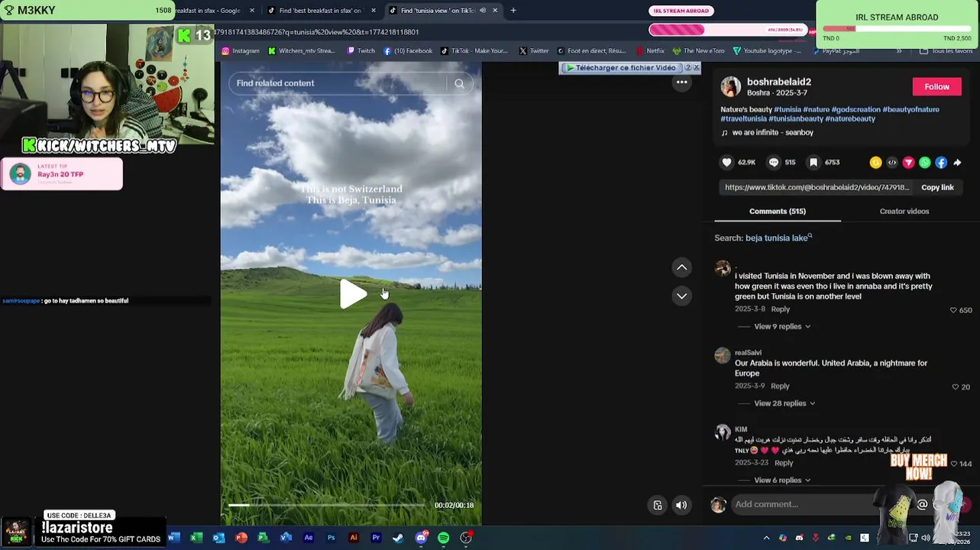Reply to the Annaba comment dated 2025-3-8

point(780,309)
